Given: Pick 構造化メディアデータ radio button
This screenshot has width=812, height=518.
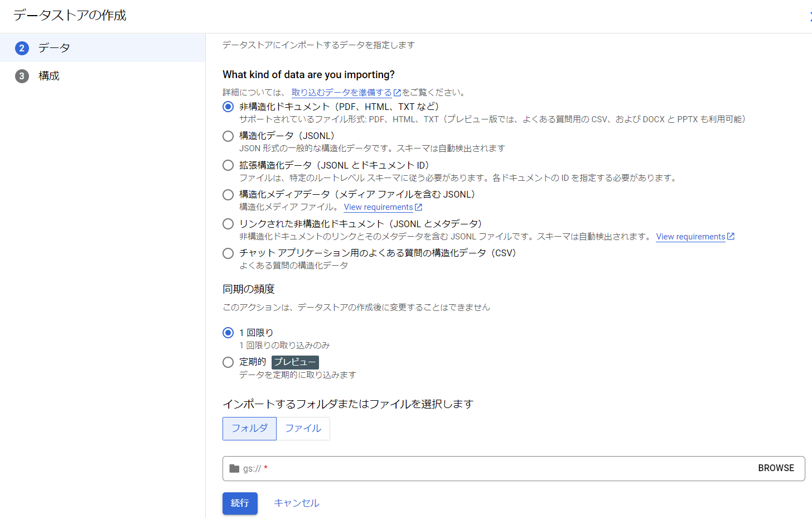Looking at the screenshot, I should point(228,194).
